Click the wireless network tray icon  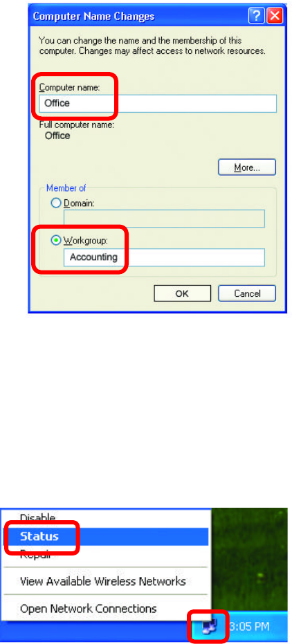pyautogui.click(x=209, y=626)
